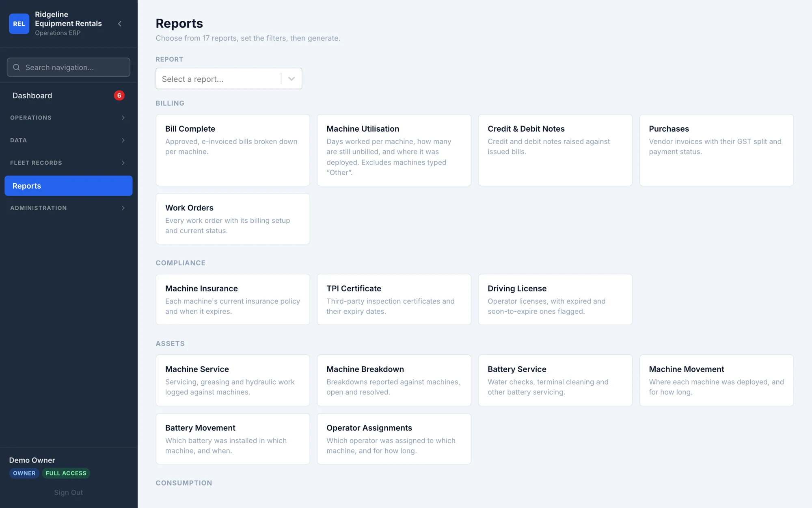Select the Operator Assignments report

394,439
